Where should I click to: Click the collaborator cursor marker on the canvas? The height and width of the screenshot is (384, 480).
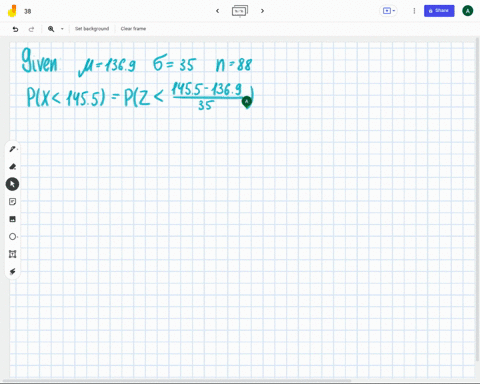tap(247, 102)
